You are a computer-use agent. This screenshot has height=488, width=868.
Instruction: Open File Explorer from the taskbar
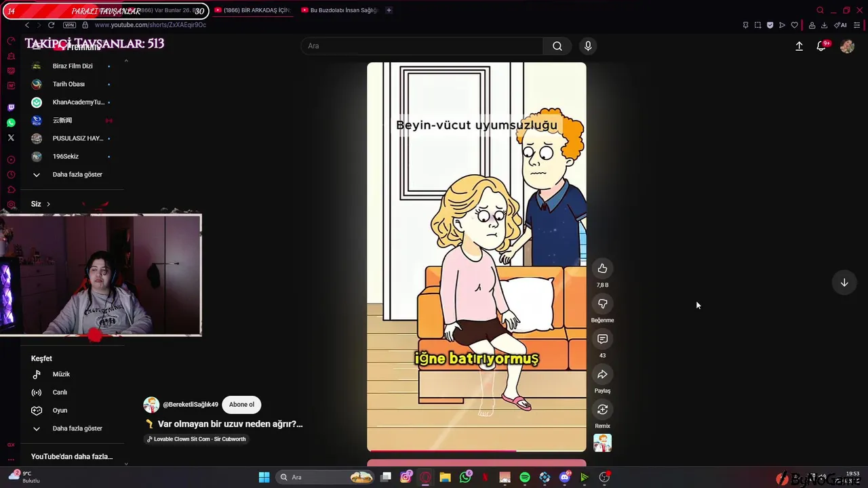coord(445,477)
